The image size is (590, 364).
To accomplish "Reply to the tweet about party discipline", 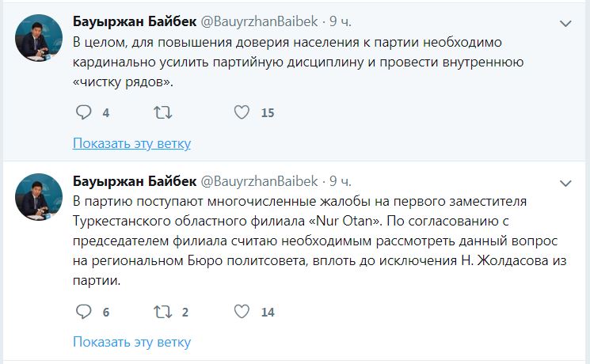I will 84,112.
